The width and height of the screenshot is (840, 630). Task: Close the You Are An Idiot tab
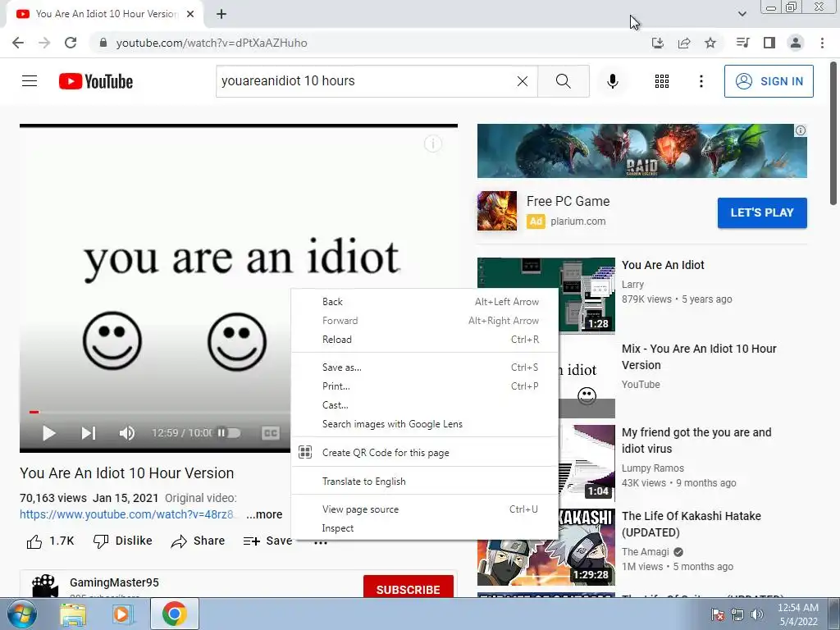pos(190,14)
